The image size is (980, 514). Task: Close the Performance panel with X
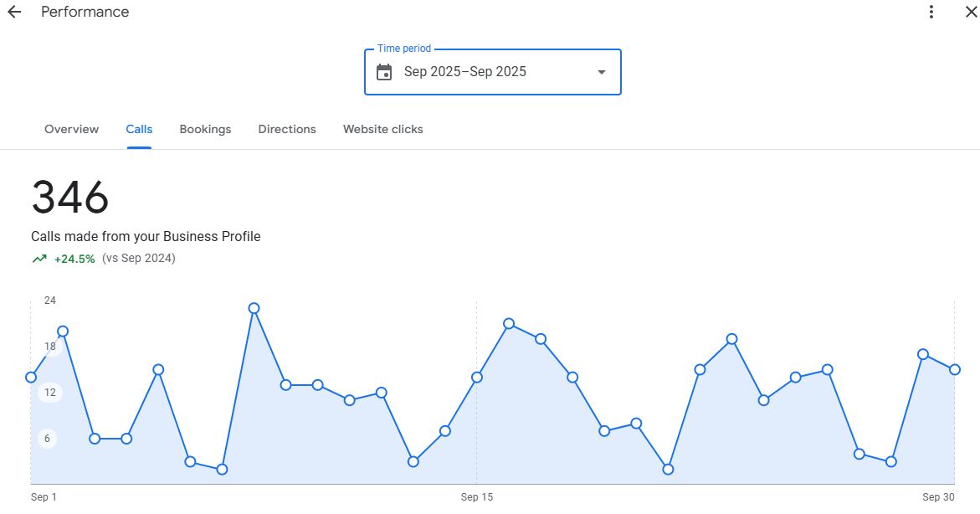click(971, 13)
